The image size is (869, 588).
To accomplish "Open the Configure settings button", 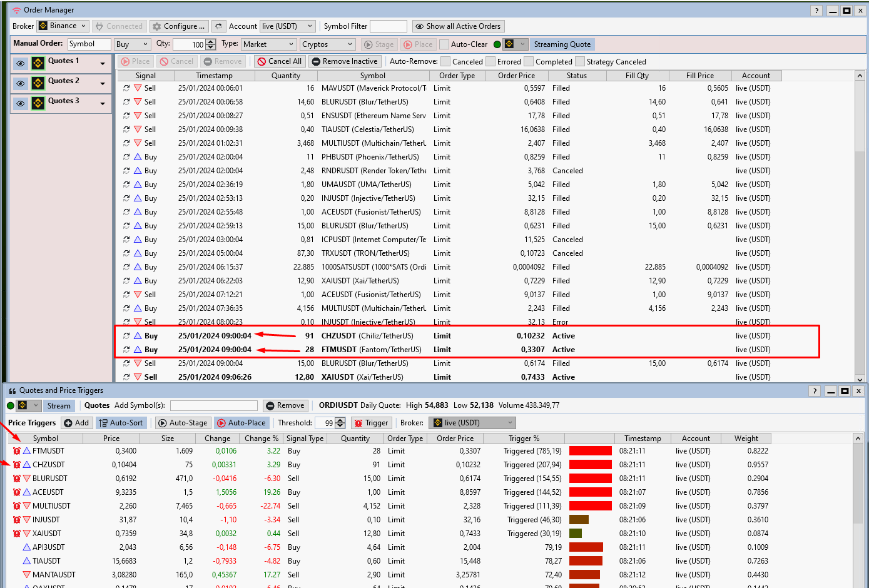I will click(x=180, y=26).
